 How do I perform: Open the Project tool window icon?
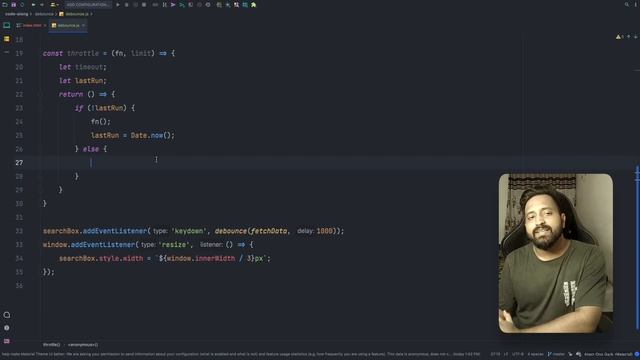pyautogui.click(x=7, y=25)
